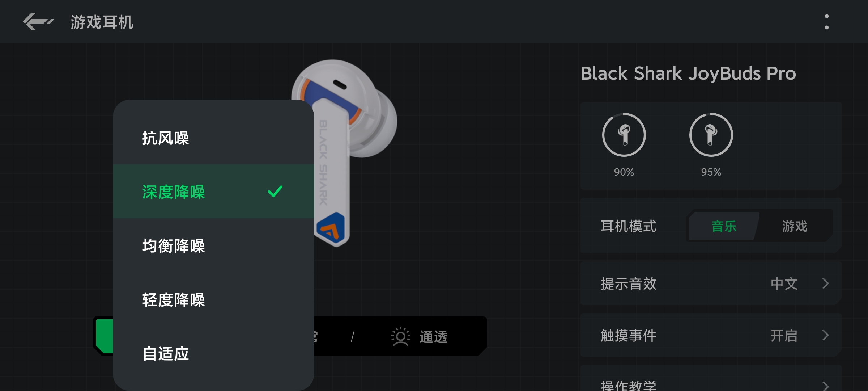
Task: Switch earphone mode to 音乐
Action: pyautogui.click(x=724, y=226)
